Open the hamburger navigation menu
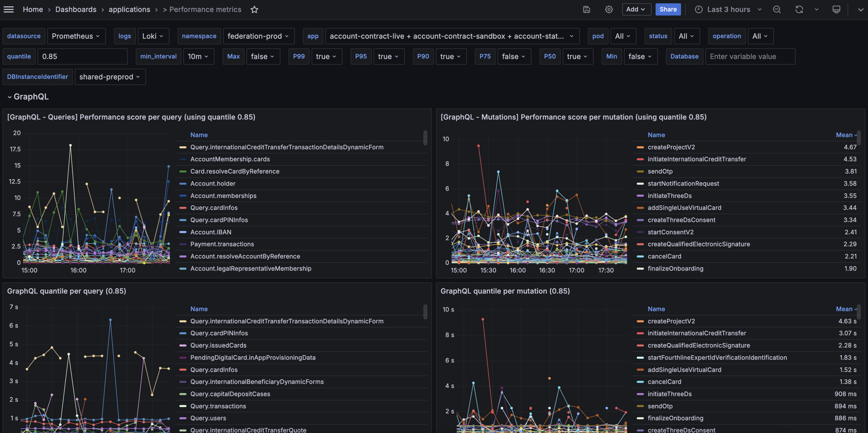This screenshot has width=868, height=433. pos(9,9)
